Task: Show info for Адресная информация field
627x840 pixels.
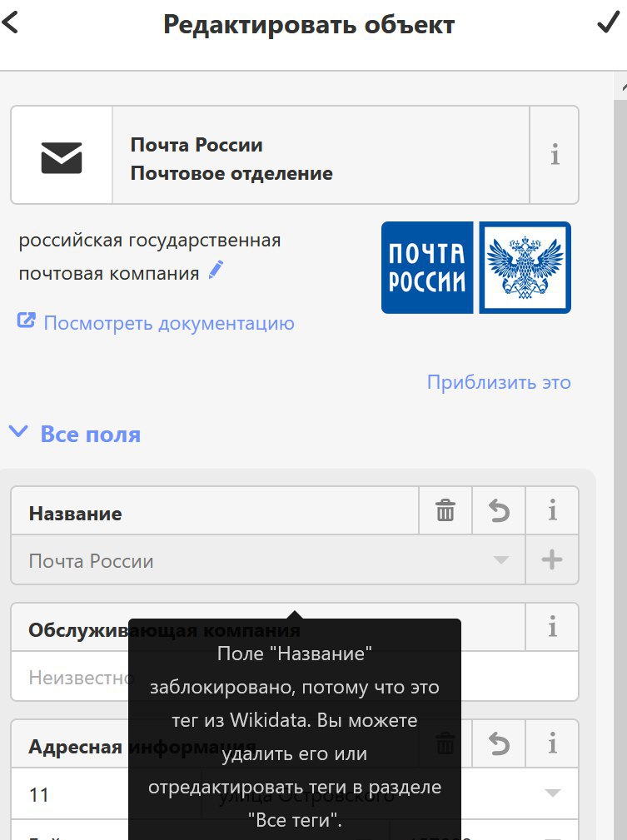Action: coord(553,744)
